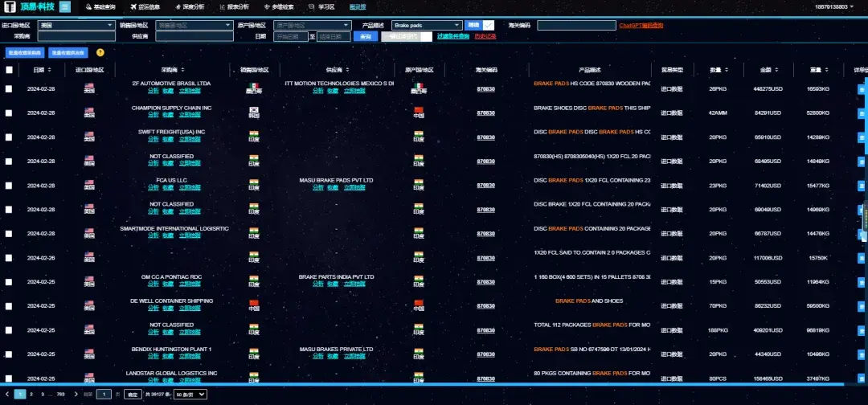Click 分析 link under MASU BRAKE PADS PVT LTD
868x405 pixels.
click(317, 187)
